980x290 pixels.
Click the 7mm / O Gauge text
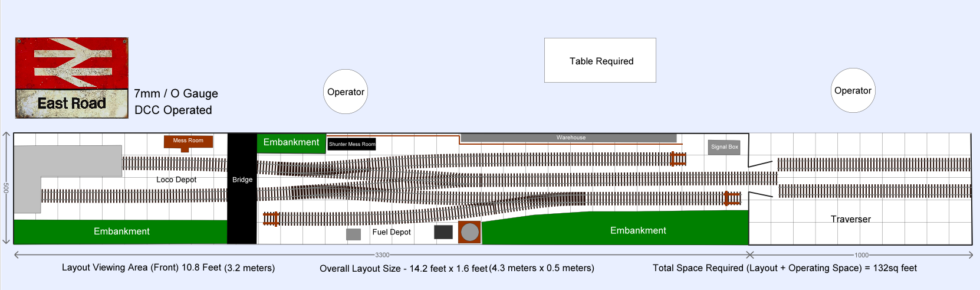point(176,93)
